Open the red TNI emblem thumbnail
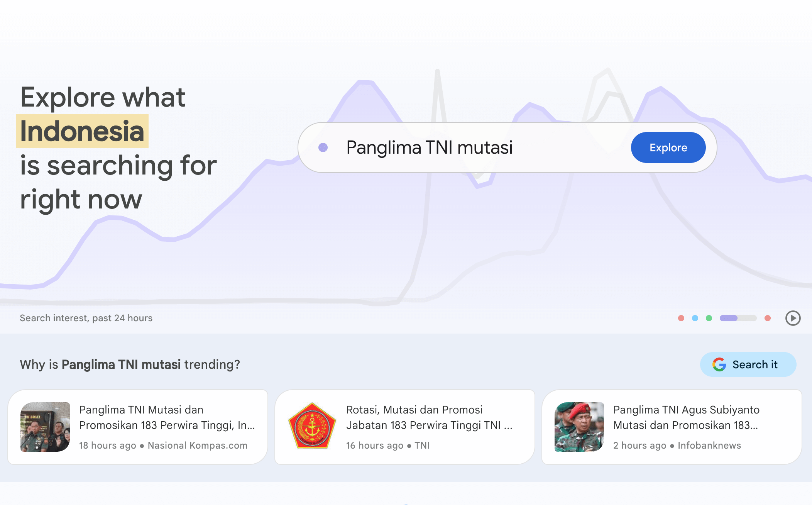This screenshot has height=505, width=812. tap(312, 427)
